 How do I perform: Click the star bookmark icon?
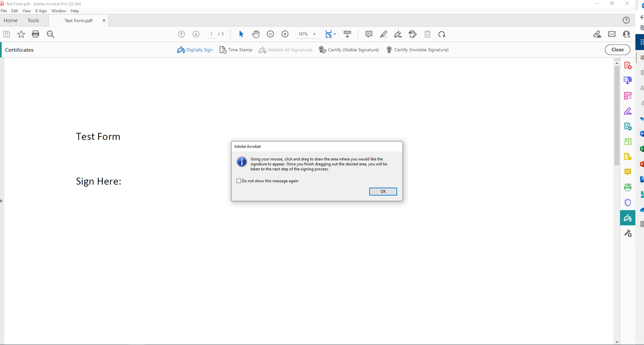click(x=21, y=34)
